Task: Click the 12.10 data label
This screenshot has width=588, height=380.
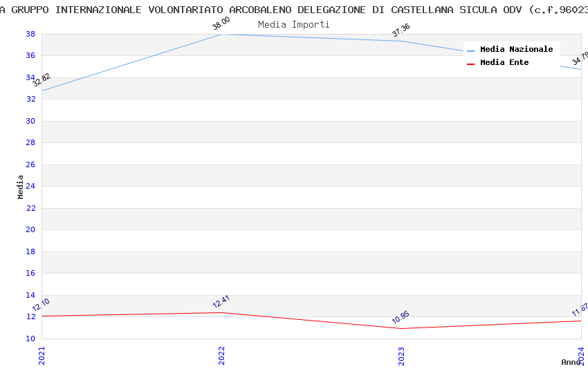Action: pos(41,305)
